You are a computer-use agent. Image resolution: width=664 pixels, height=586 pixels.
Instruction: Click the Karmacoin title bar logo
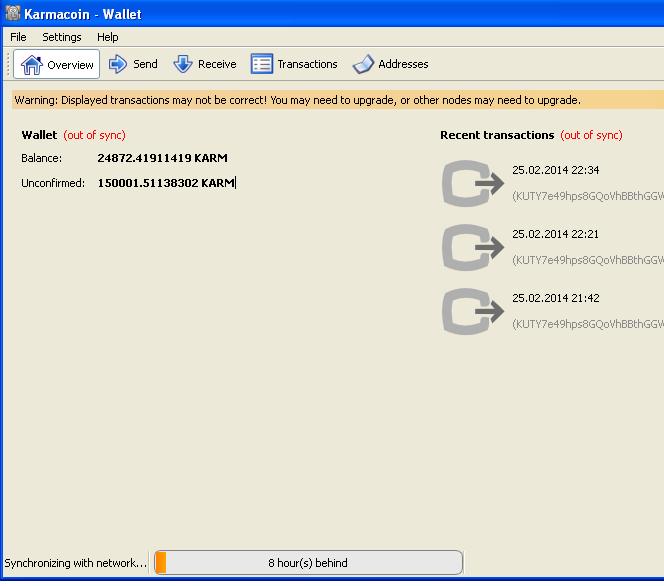[13, 14]
